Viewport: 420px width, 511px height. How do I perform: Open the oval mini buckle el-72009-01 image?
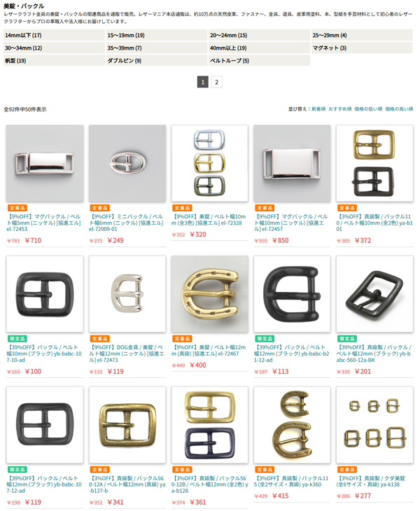127,163
